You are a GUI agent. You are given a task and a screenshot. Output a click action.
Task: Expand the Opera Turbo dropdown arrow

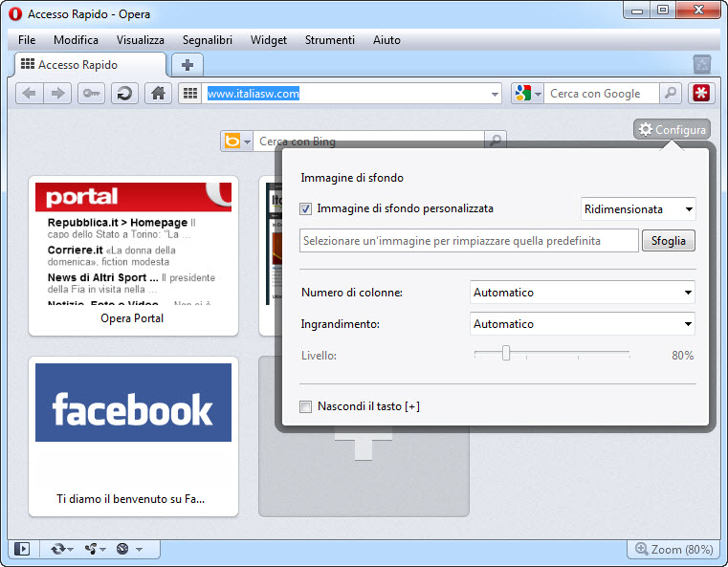click(x=139, y=550)
